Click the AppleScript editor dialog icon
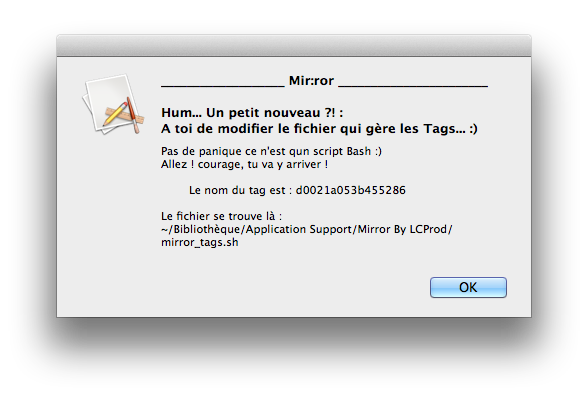588x396 pixels. 112,104
